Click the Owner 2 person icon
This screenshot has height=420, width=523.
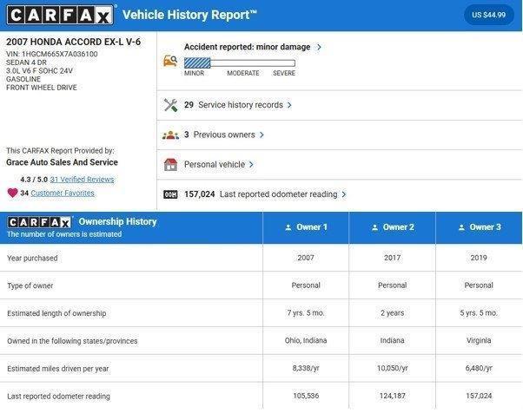375,227
